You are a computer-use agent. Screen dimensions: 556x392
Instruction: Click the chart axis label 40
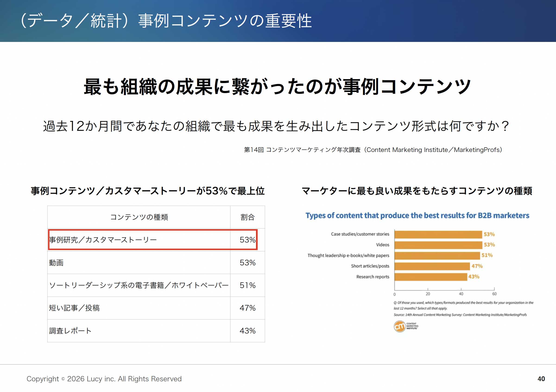[x=461, y=294]
